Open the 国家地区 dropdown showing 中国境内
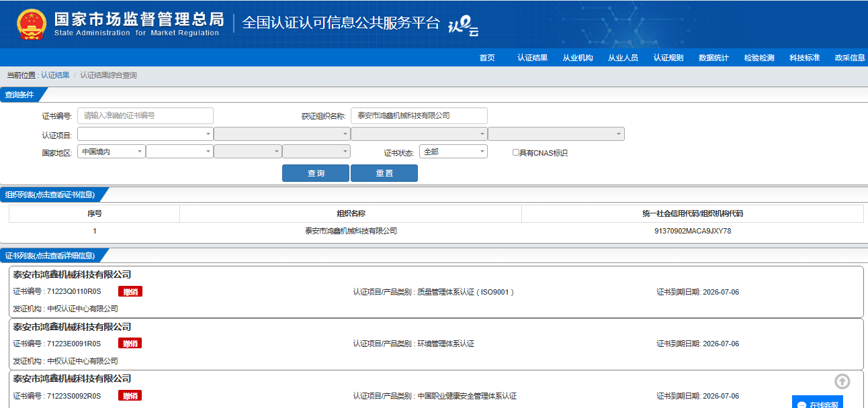Screen dimensions: 868x408 [111, 152]
